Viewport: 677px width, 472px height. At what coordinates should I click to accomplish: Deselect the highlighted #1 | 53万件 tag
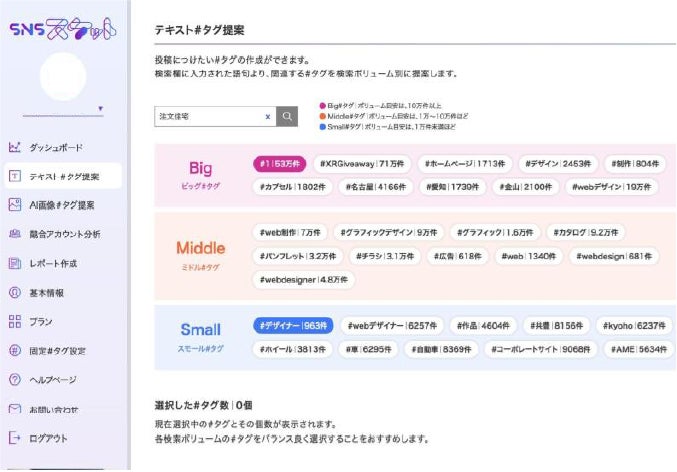coord(279,164)
